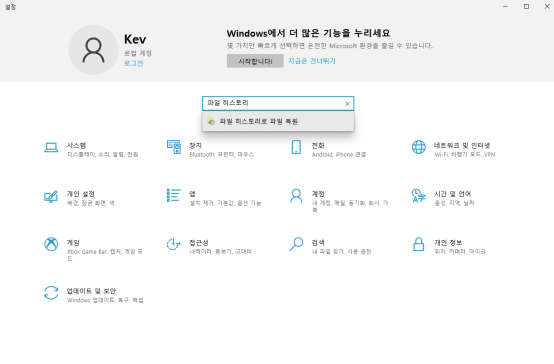Click the 시스템 category title
This screenshot has width=554, height=364.
click(77, 145)
